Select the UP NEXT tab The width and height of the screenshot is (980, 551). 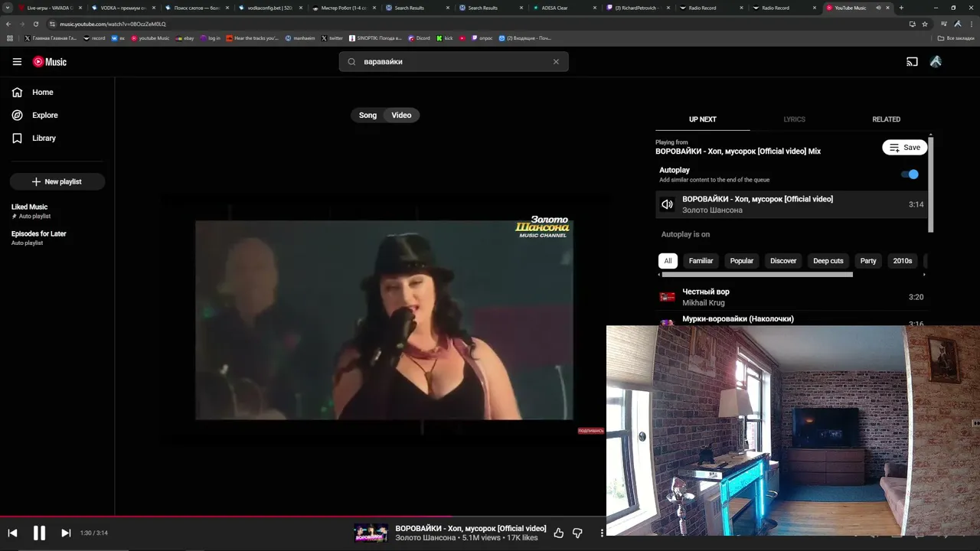[x=702, y=119]
